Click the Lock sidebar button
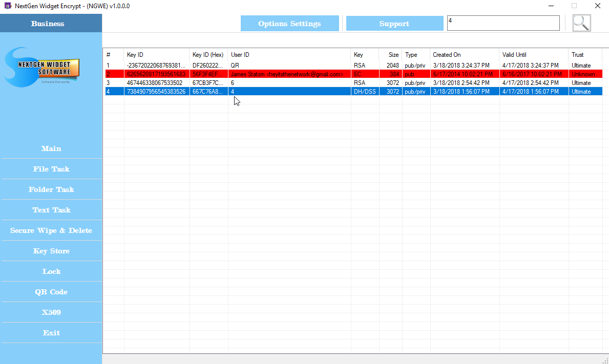Screen dimensions: 609x364 51,272
